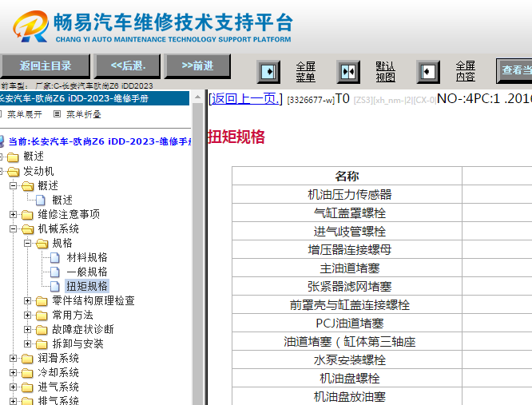
Task: Click the 返回上一页 link
Action: (x=245, y=99)
